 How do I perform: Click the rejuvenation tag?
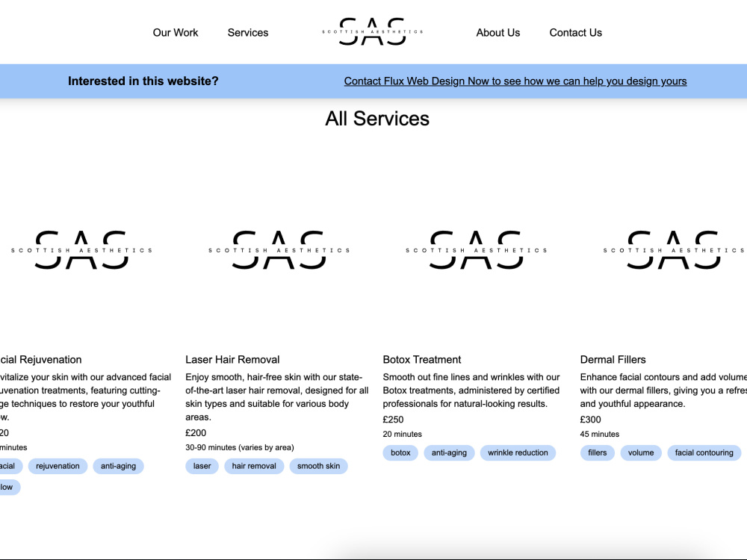point(58,466)
